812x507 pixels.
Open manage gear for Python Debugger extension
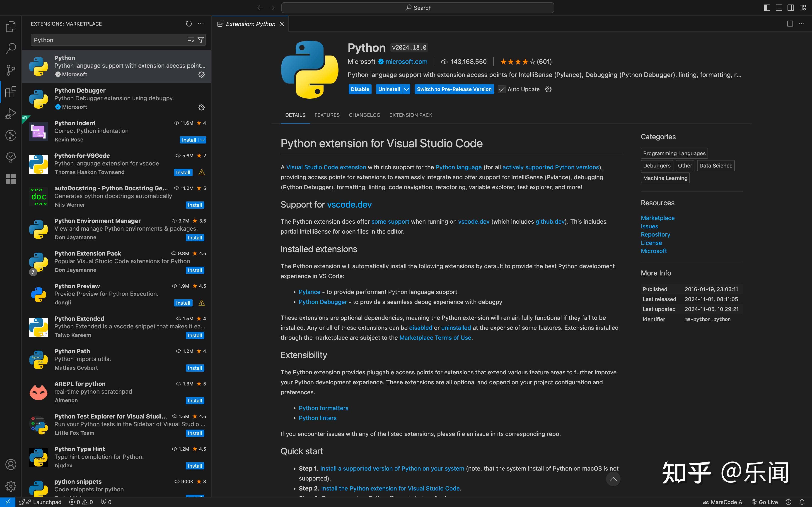(202, 107)
